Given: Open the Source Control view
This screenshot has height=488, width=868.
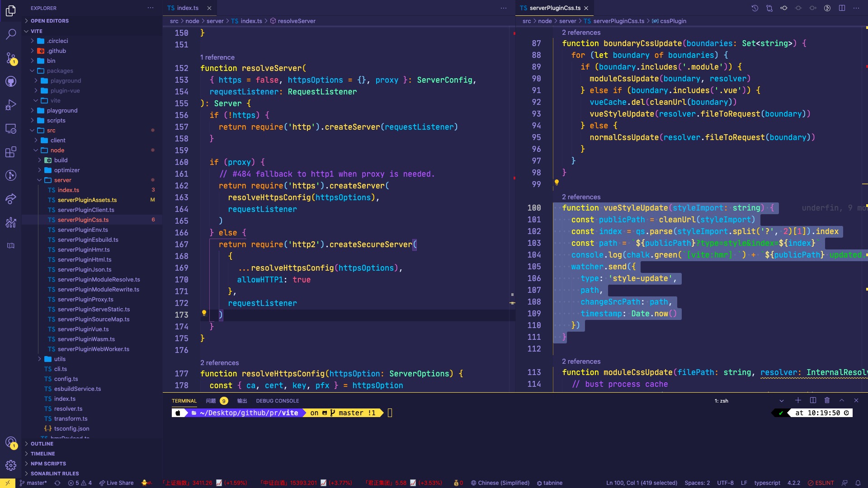Looking at the screenshot, I should [11, 58].
